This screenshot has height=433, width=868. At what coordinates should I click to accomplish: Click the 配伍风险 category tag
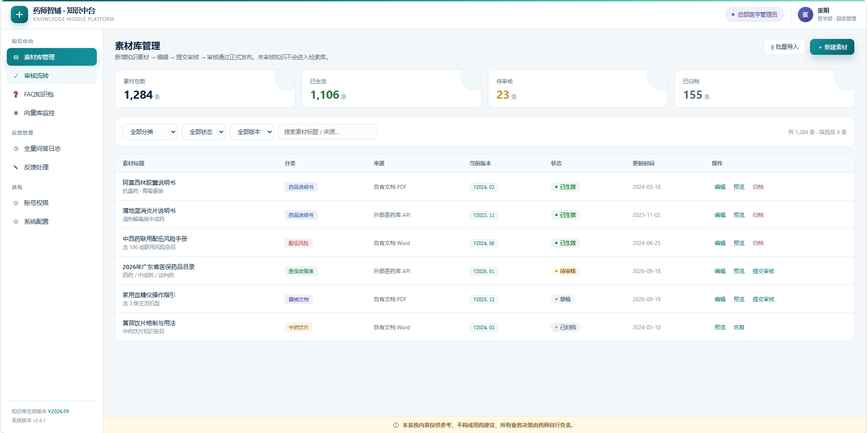tap(298, 243)
